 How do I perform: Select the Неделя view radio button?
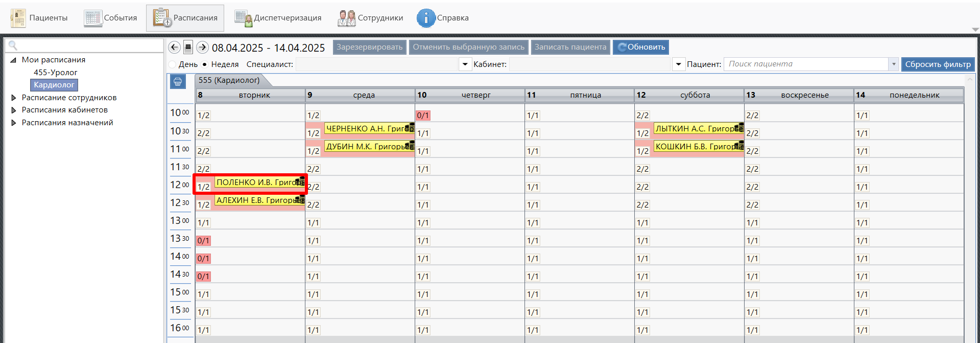pyautogui.click(x=205, y=64)
